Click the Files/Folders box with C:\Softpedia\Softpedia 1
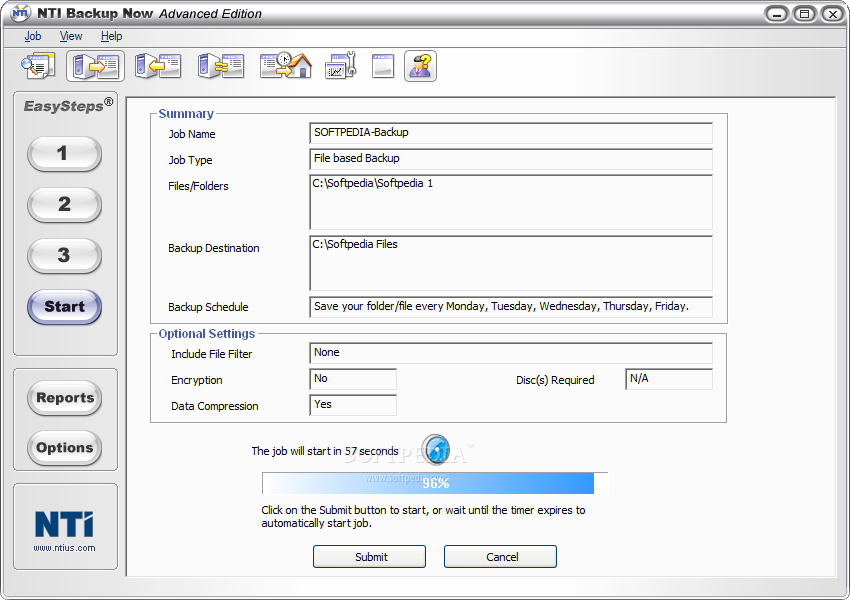Viewport: 851px width, 601px height. pyautogui.click(x=511, y=202)
